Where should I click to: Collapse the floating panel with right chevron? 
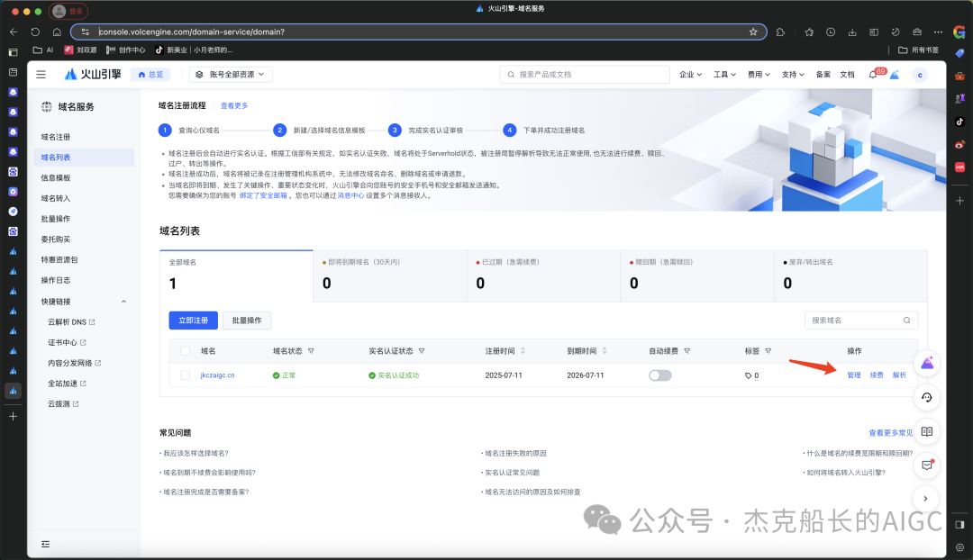926,499
